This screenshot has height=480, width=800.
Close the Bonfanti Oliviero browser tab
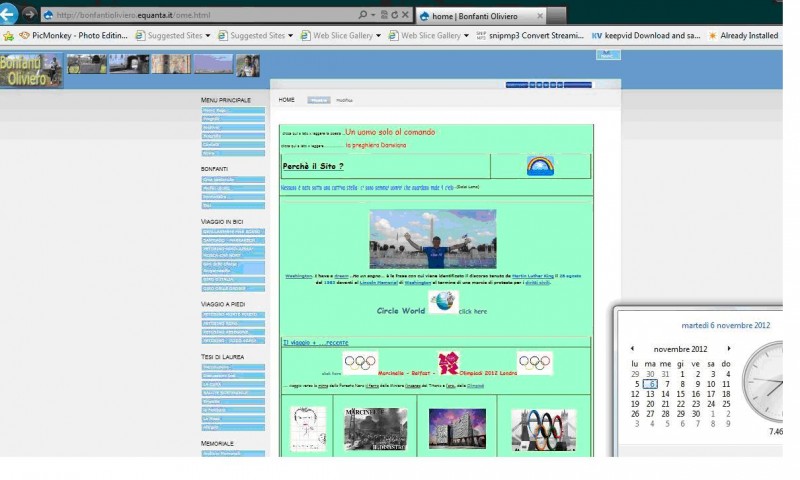(x=541, y=16)
